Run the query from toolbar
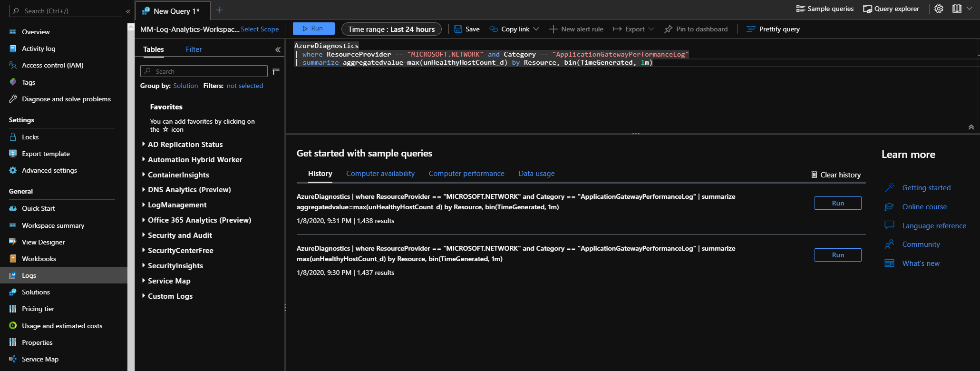Screen dimensions: 980x371 coord(313,29)
